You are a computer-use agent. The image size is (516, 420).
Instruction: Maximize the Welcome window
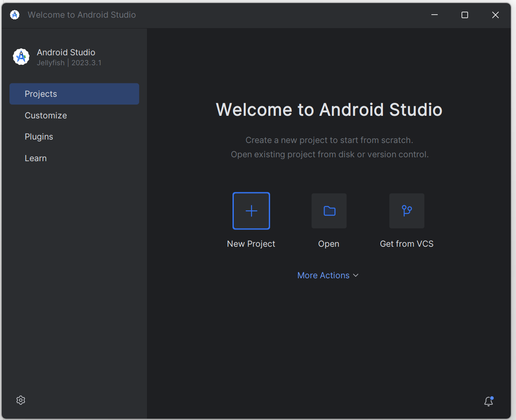click(465, 15)
